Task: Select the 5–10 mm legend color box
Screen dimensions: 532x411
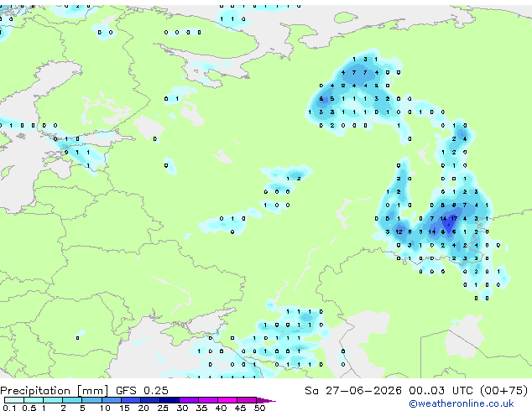Action: click(91, 400)
